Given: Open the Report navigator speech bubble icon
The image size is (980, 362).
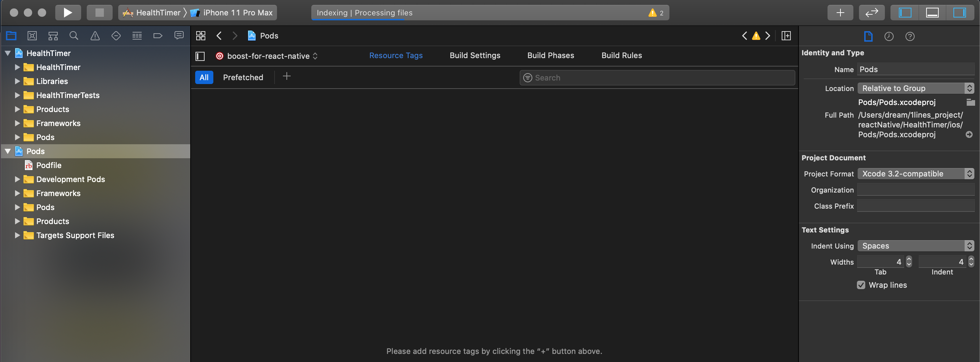Looking at the screenshot, I should (179, 36).
